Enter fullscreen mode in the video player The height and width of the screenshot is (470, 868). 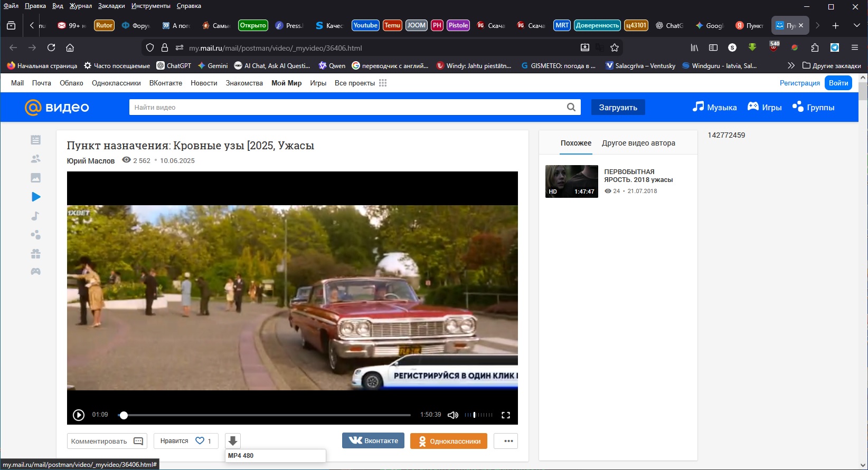(506, 415)
